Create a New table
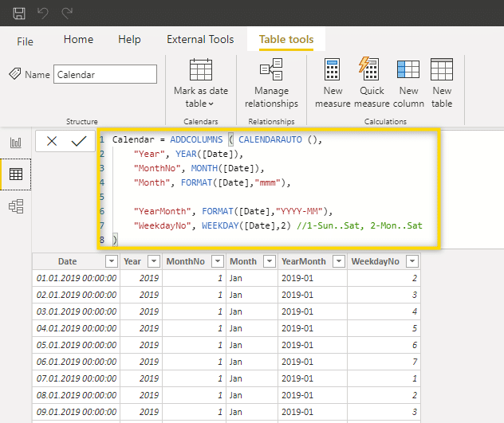504x423 pixels. tap(442, 84)
